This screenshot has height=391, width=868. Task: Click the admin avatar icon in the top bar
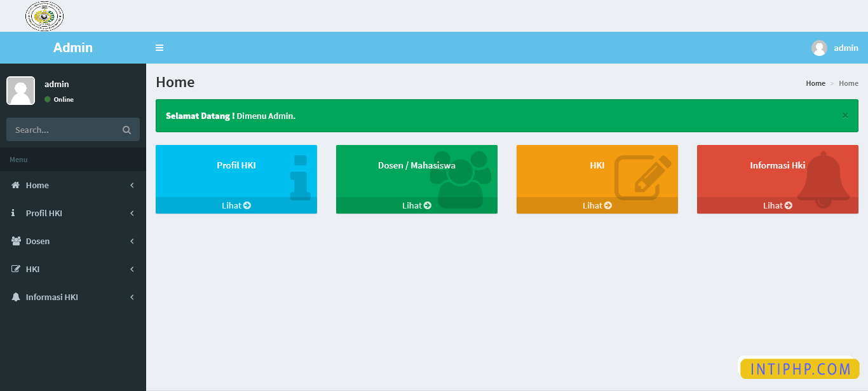[818, 47]
